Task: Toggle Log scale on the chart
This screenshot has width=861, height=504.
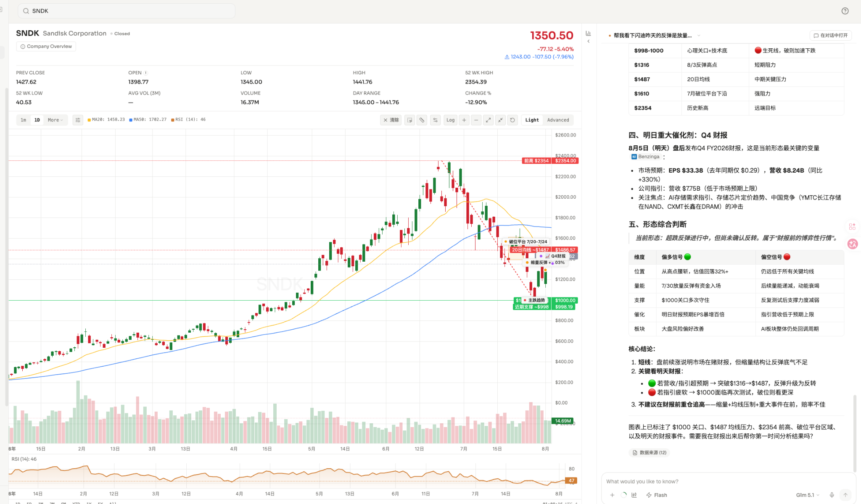Action: 450,120
